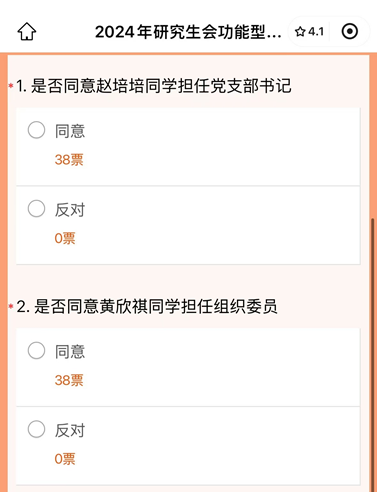The image size is (377, 492).
Task: Click the 反对 label under question 2
Action: pos(70,430)
